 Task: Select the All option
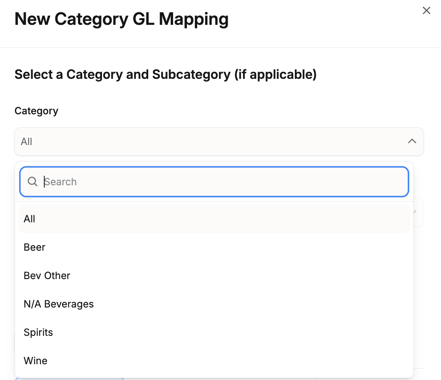pyautogui.click(x=214, y=219)
